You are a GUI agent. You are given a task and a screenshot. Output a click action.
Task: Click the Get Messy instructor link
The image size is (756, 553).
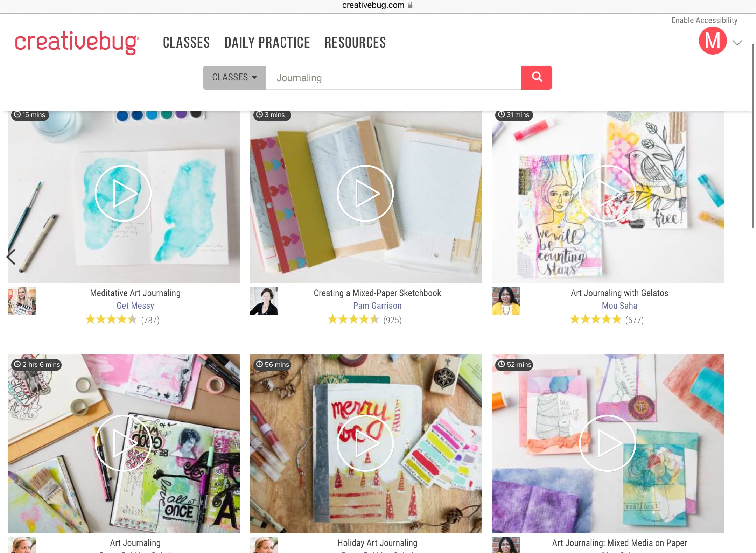click(135, 306)
